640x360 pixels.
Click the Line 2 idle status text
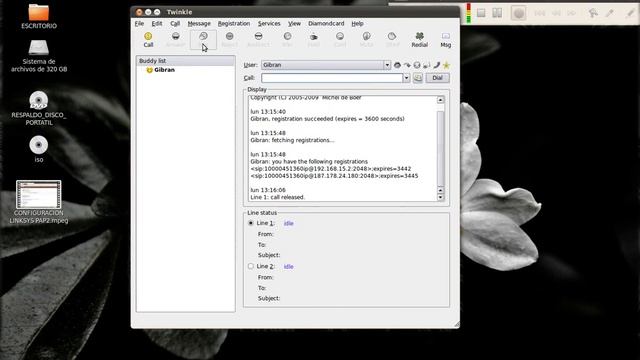click(289, 267)
